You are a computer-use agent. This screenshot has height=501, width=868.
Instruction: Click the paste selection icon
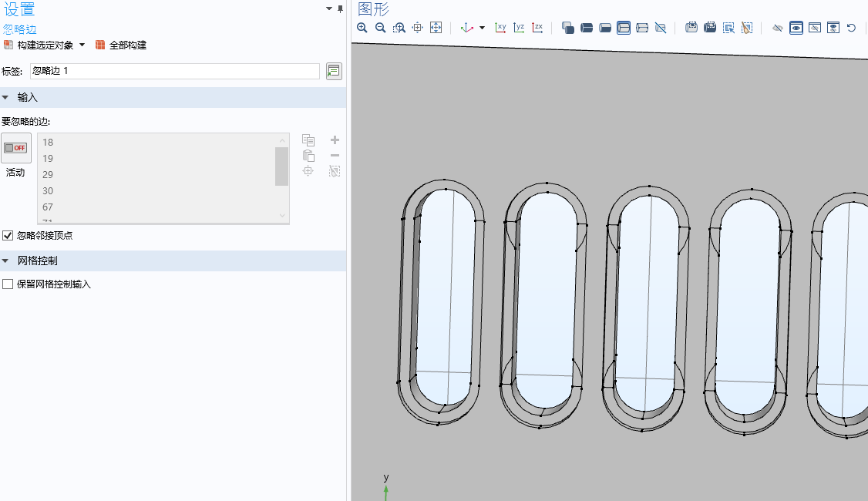[308, 156]
